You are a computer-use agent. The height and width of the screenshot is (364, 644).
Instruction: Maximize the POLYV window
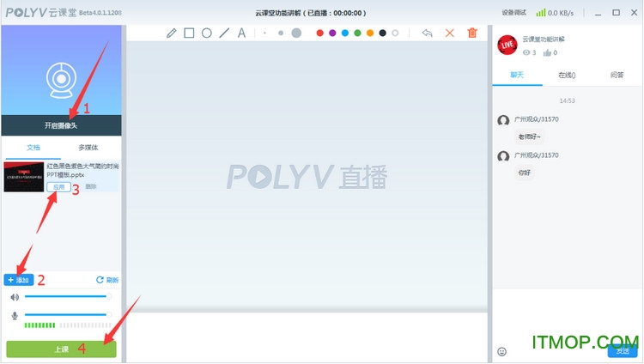click(x=616, y=13)
